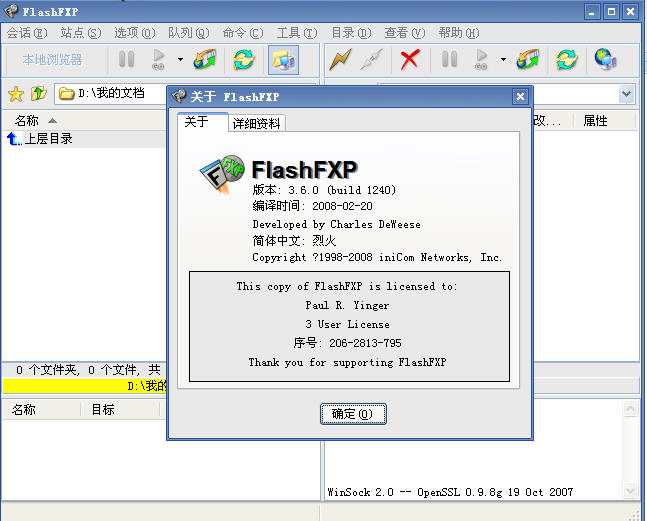The image size is (647, 521).
Task: Click the Connect lightning bolt icon
Action: (341, 59)
